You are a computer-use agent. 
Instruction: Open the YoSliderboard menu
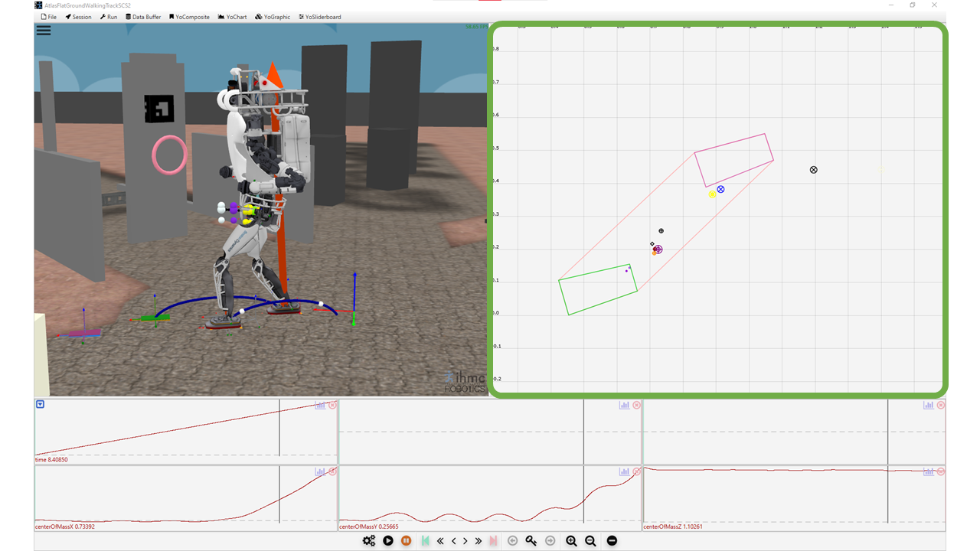pyautogui.click(x=320, y=17)
